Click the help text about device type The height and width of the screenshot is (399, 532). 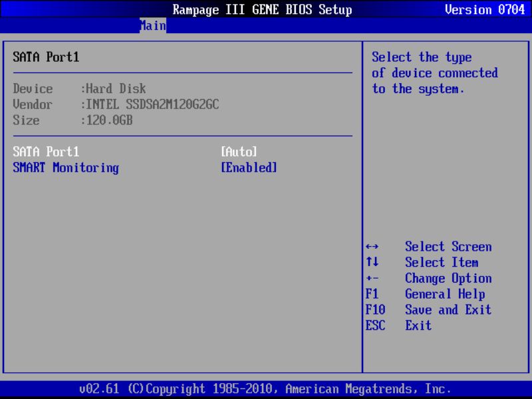pyautogui.click(x=435, y=73)
